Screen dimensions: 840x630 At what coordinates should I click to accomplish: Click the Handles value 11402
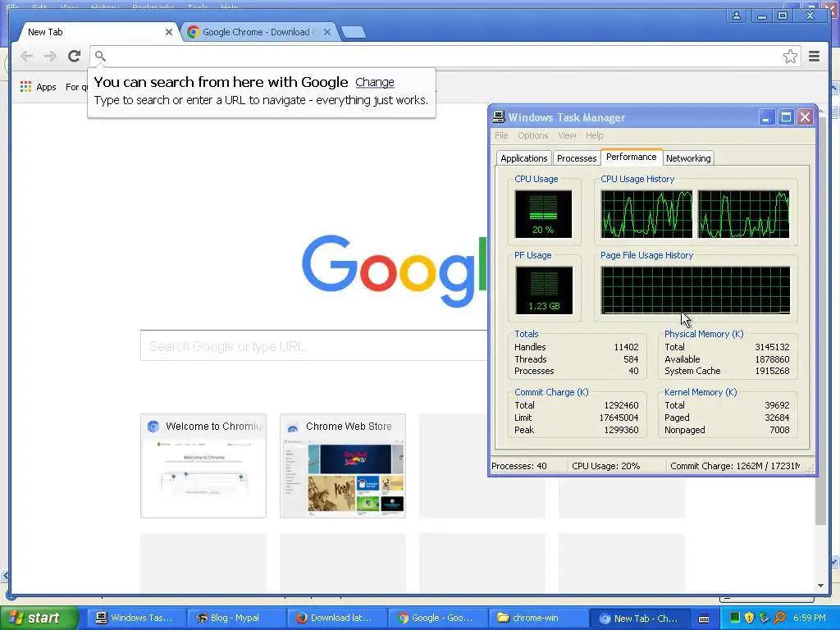626,347
